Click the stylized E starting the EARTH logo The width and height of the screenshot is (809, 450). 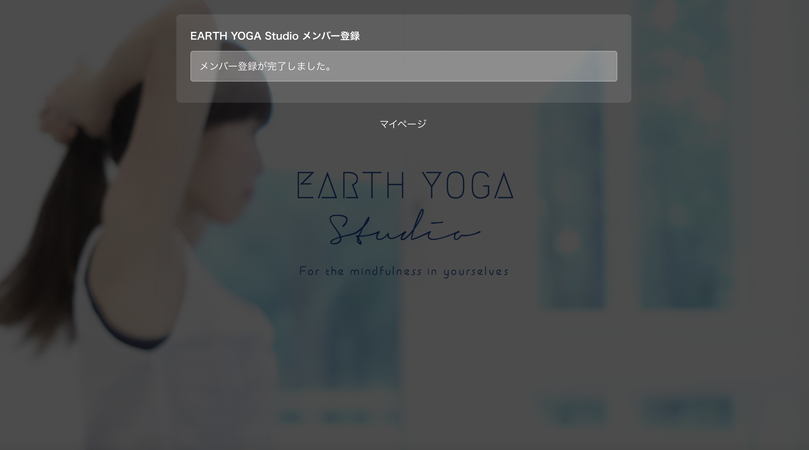(x=305, y=185)
